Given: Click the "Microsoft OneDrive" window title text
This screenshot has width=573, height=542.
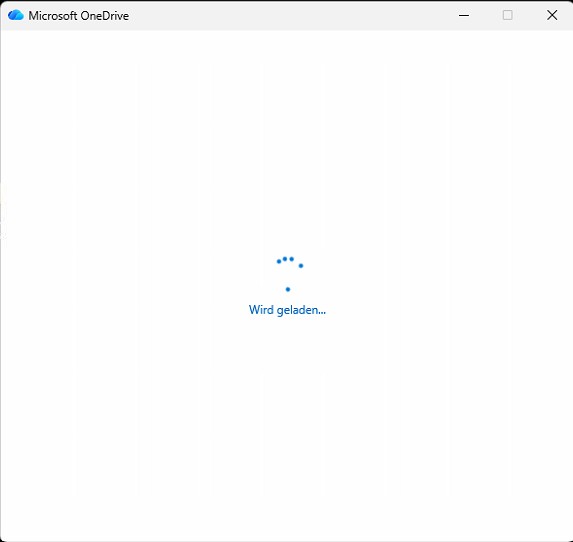Looking at the screenshot, I should (79, 16).
